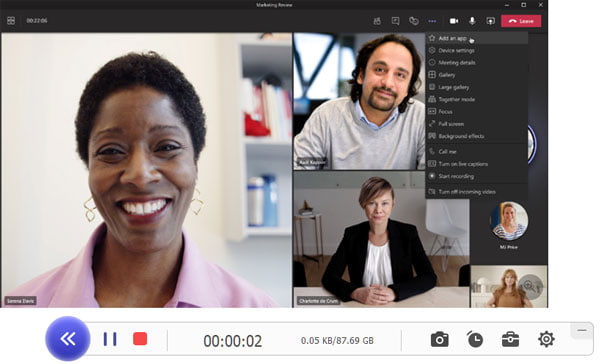Click Serena Davis name label

(x=21, y=301)
